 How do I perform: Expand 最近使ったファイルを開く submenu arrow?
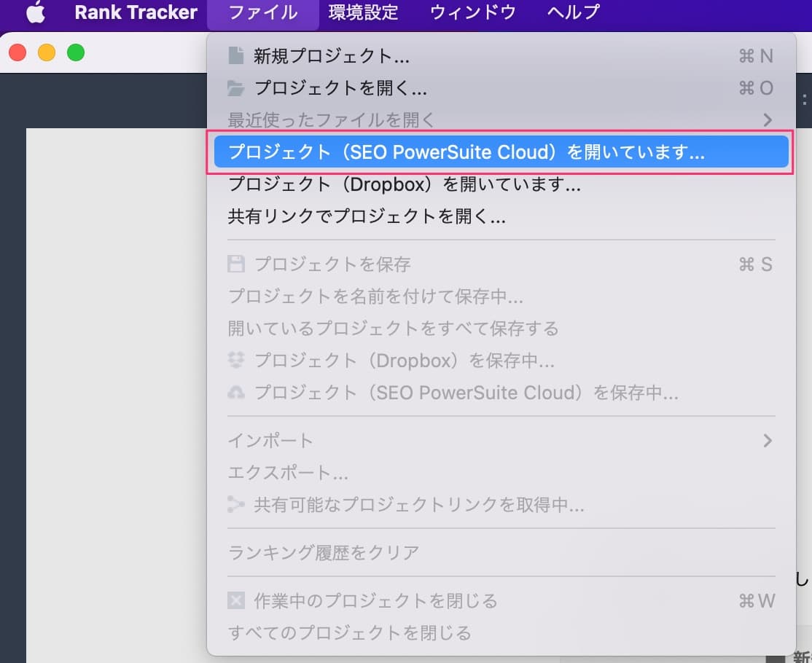click(768, 120)
